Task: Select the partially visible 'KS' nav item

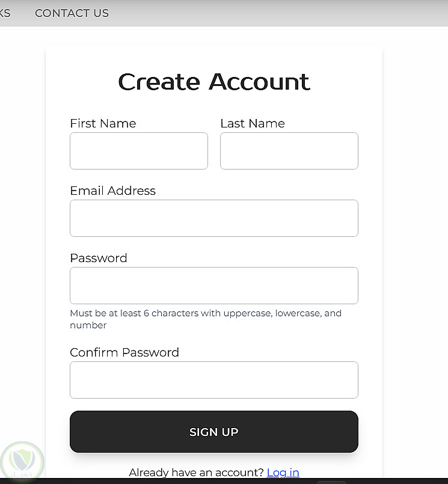Action: click(x=5, y=13)
